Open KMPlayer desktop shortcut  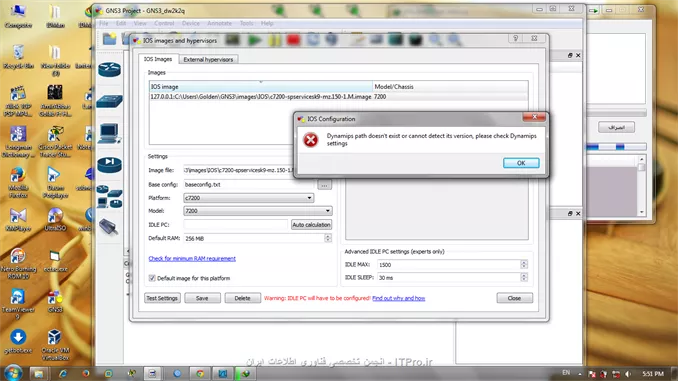tap(18, 220)
